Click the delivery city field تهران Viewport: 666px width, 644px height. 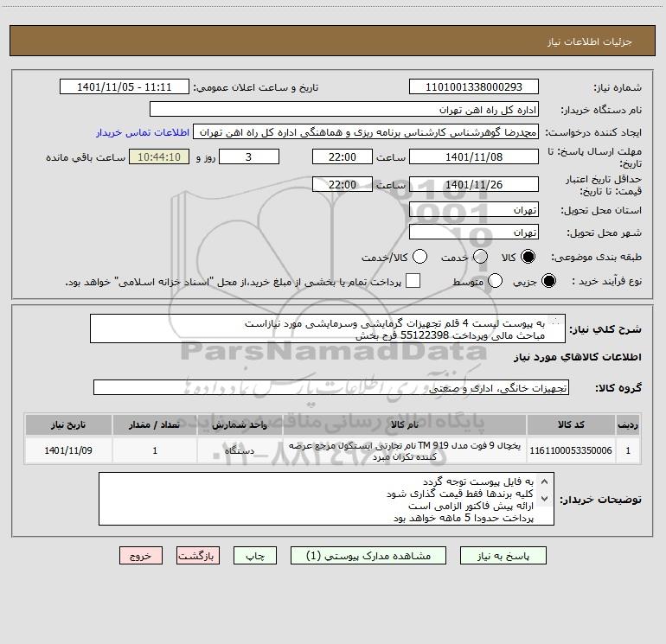coord(474,233)
